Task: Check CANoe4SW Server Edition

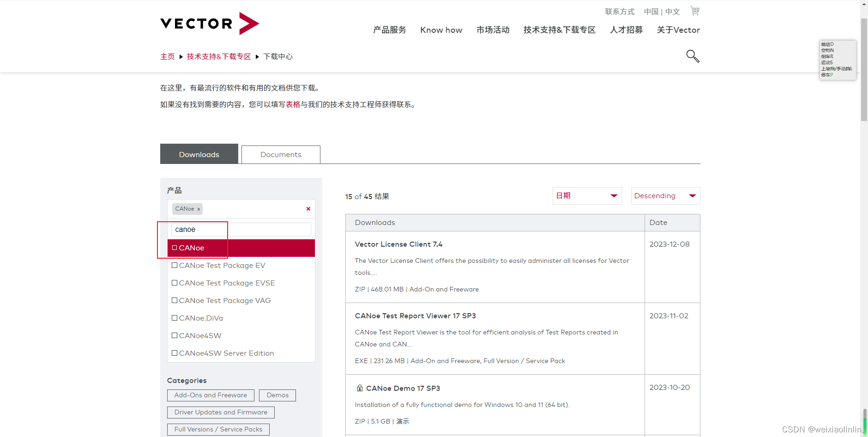Action: (175, 353)
